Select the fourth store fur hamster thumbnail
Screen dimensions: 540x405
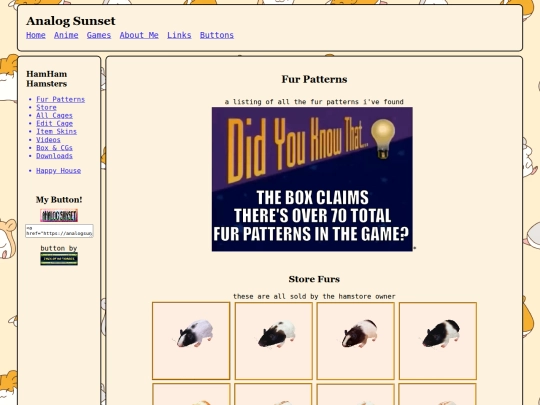coord(438,341)
